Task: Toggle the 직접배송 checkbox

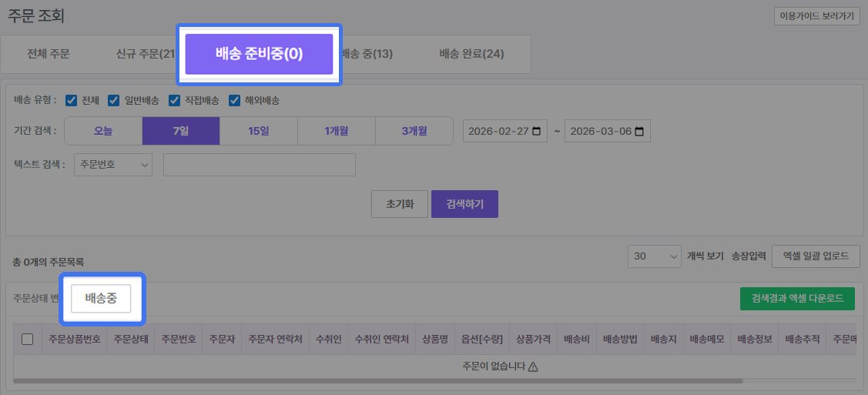Action: (175, 100)
